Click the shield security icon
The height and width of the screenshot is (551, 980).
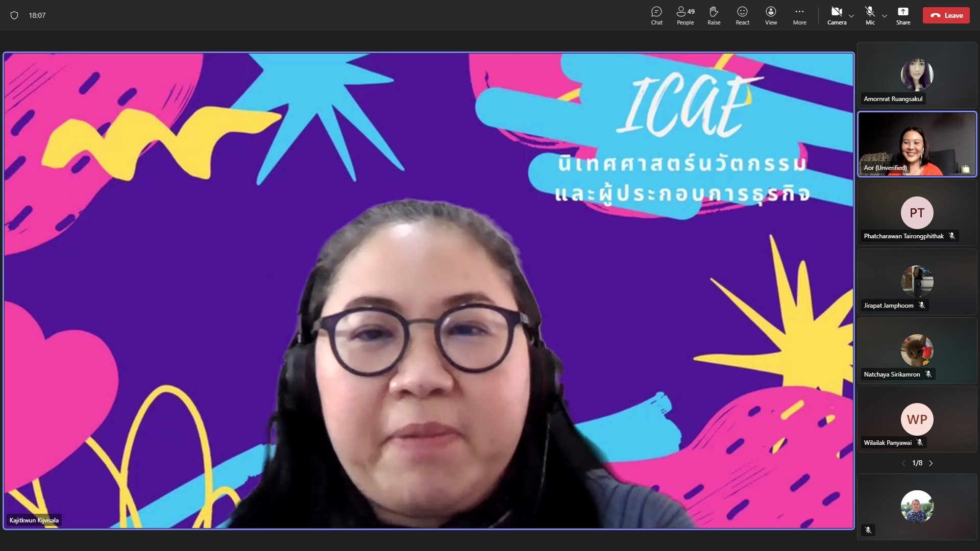(x=14, y=15)
